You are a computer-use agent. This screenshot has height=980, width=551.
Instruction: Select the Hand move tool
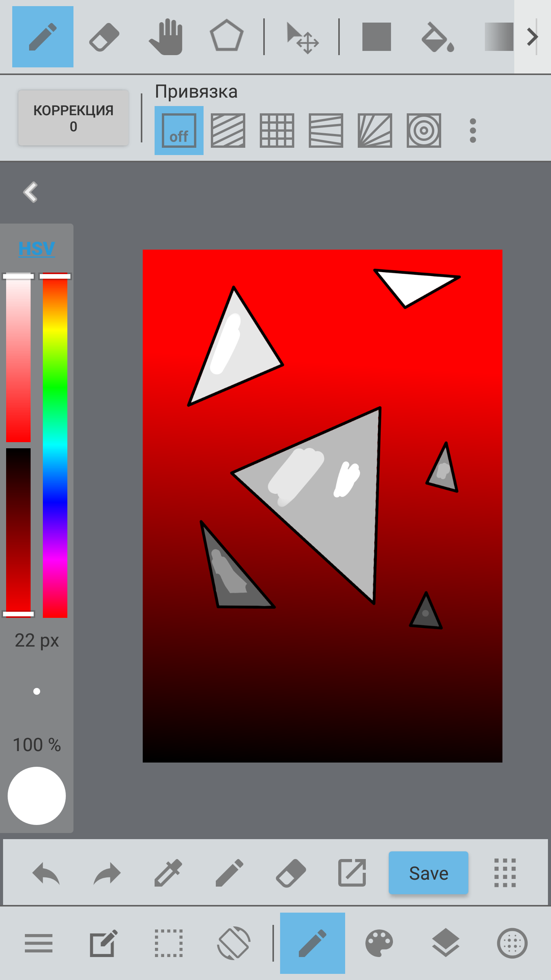(x=166, y=37)
